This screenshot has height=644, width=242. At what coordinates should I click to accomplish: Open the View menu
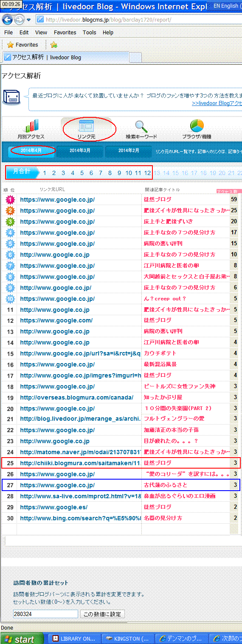click(x=41, y=32)
